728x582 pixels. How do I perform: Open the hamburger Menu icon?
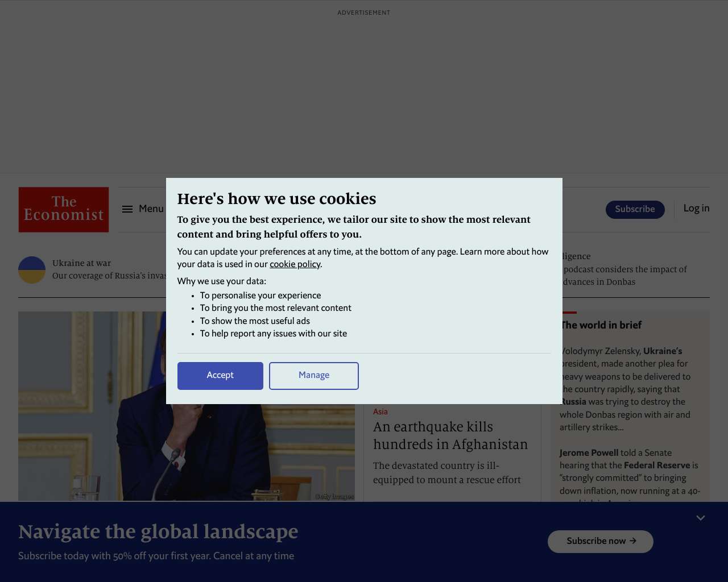(127, 209)
